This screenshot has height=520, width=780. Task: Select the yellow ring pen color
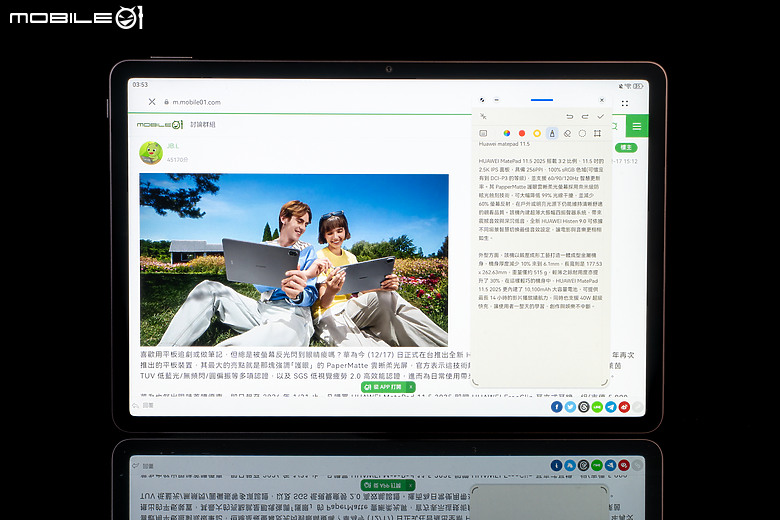(537, 133)
